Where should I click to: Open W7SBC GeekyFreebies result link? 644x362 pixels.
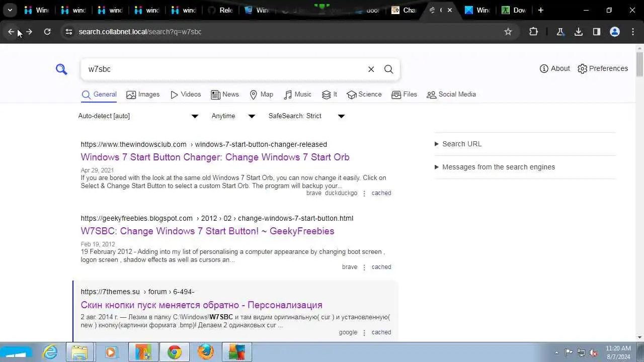click(x=207, y=231)
